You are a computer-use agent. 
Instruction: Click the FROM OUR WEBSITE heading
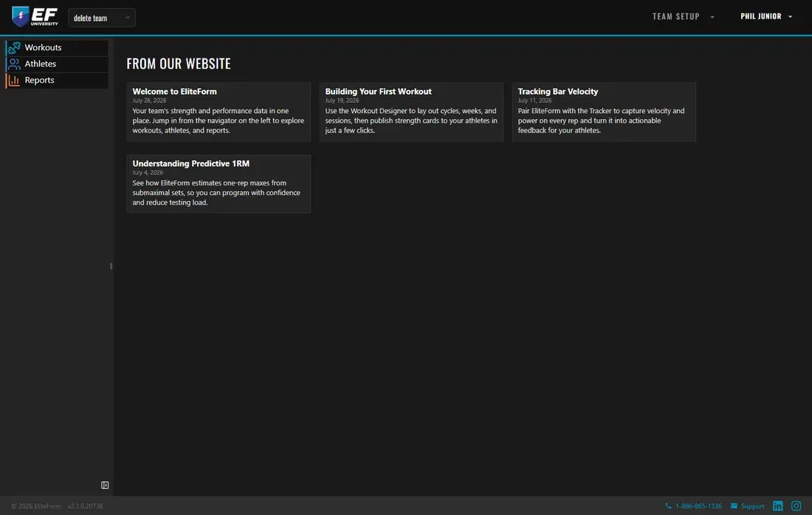pos(179,64)
